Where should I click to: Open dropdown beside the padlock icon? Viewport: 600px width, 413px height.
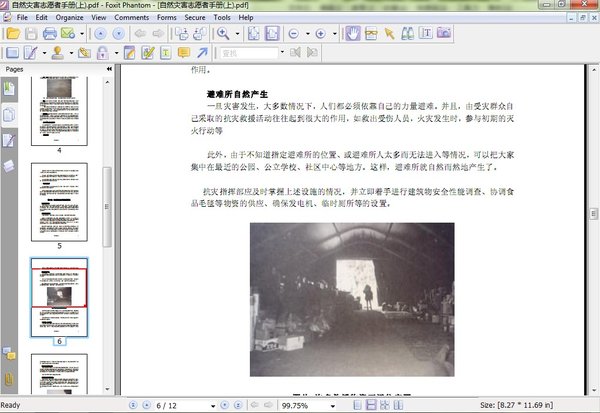[x=116, y=53]
